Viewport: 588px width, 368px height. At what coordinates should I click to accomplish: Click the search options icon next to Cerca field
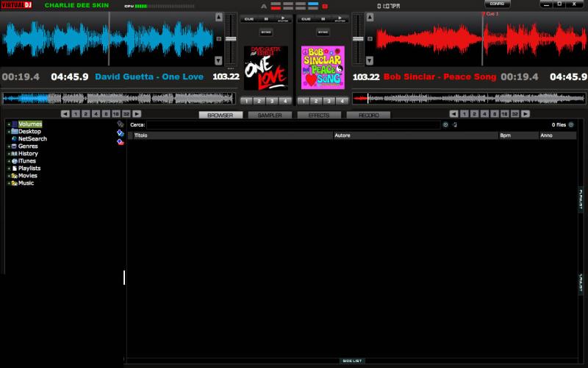pos(445,125)
